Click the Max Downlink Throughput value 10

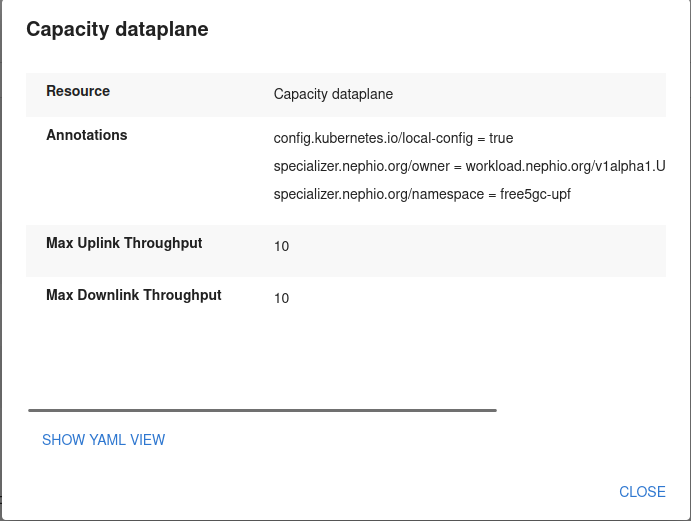click(x=281, y=298)
